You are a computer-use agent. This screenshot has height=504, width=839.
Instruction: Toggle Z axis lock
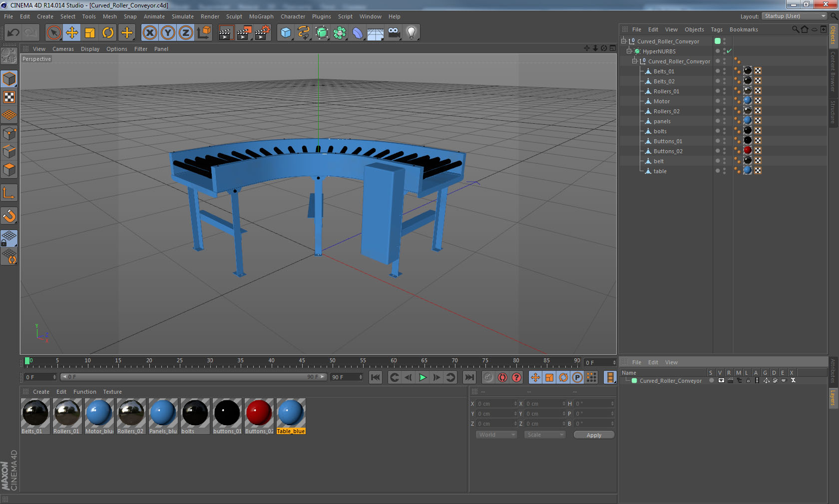tap(186, 33)
